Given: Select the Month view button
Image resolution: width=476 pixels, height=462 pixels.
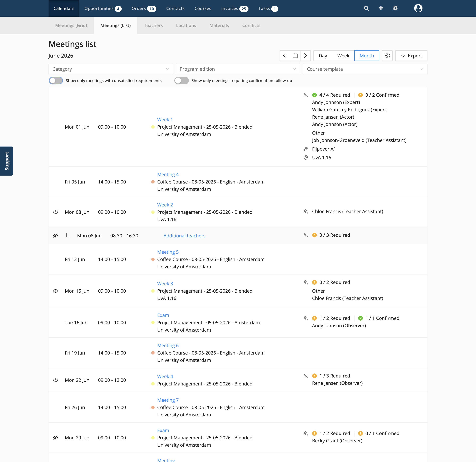Looking at the screenshot, I should [x=367, y=56].
